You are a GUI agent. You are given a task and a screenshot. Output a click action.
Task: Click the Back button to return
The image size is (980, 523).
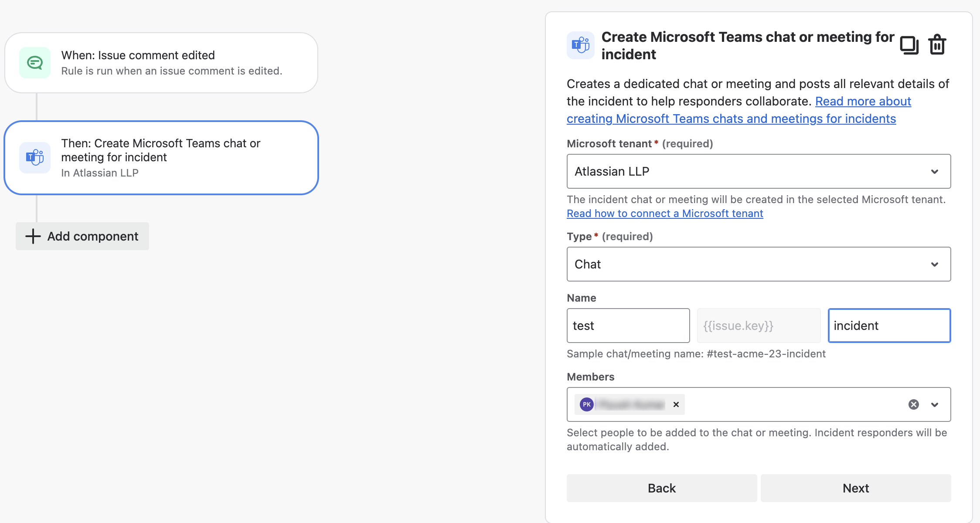662,487
